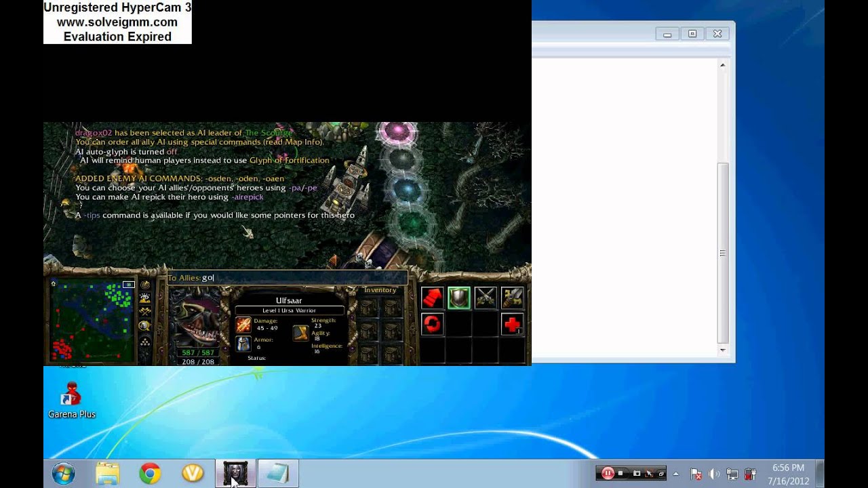Choose the crossed swords command button
This screenshot has height=488, width=868.
pyautogui.click(x=486, y=298)
